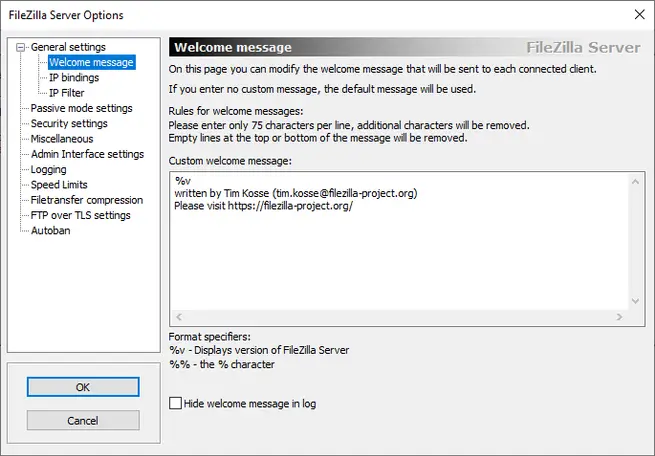Open Passive mode settings
This screenshot has width=655, height=456.
[81, 108]
